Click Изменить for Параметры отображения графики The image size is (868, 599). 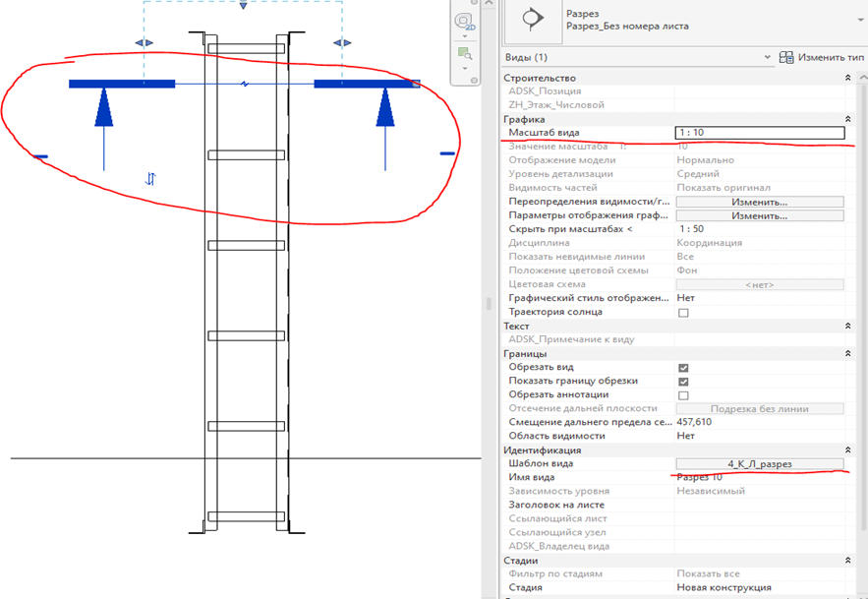pyautogui.click(x=760, y=215)
